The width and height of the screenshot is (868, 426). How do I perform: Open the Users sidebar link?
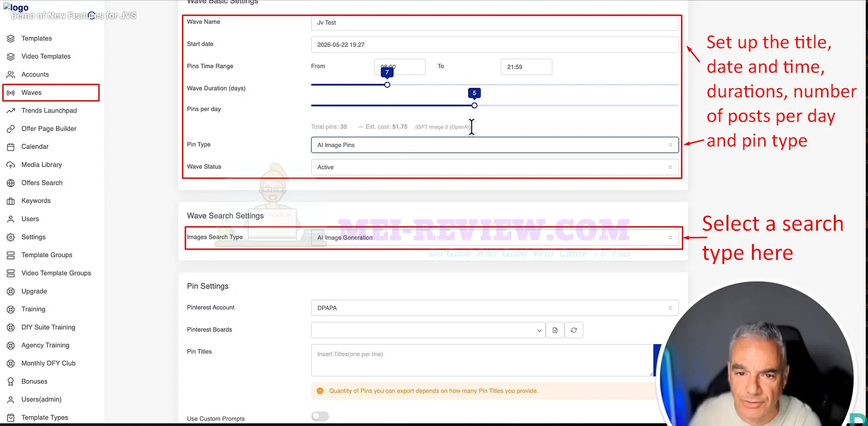(30, 219)
